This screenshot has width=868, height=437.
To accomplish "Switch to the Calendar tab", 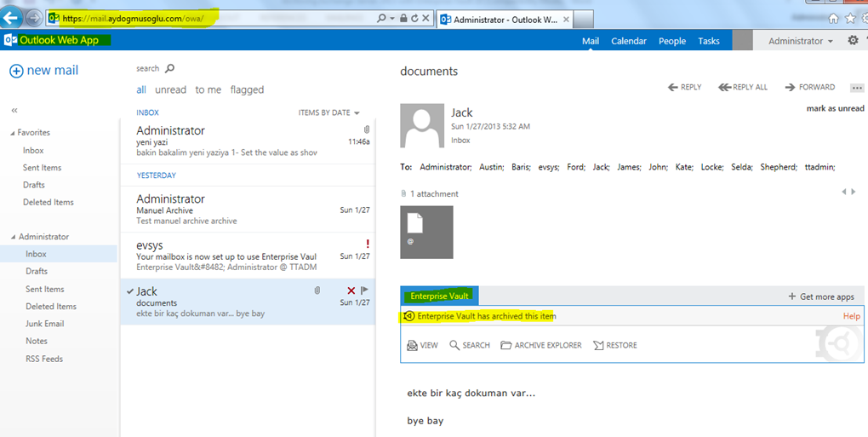I will tap(629, 41).
